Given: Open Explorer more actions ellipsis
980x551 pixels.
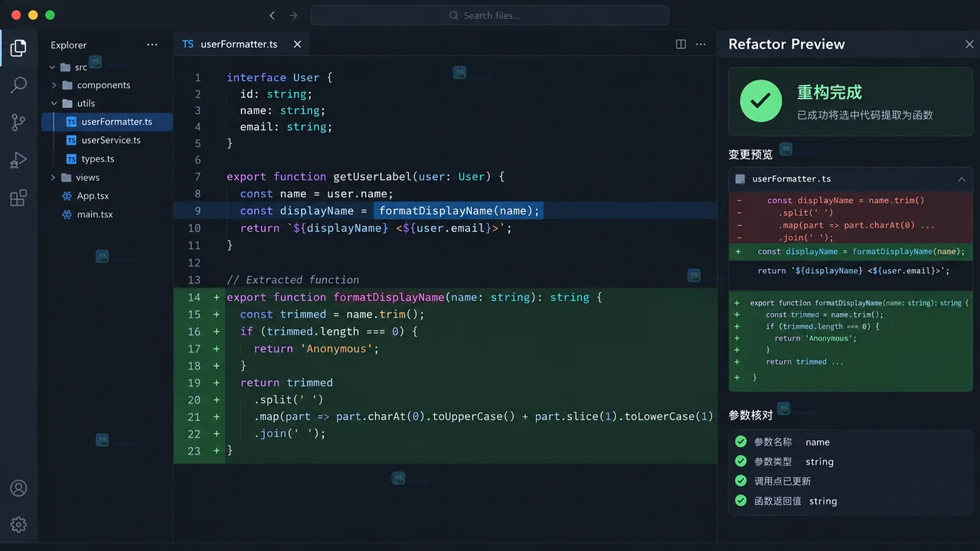Looking at the screenshot, I should pyautogui.click(x=152, y=44).
